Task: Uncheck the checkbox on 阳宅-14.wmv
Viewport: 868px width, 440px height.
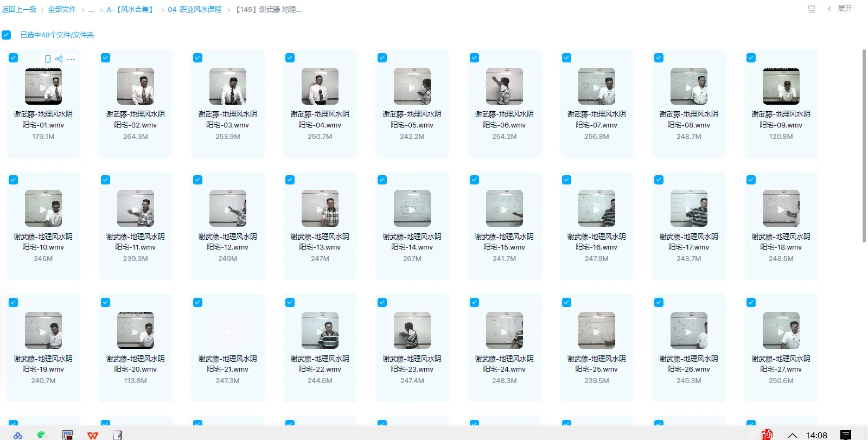Action: 382,180
